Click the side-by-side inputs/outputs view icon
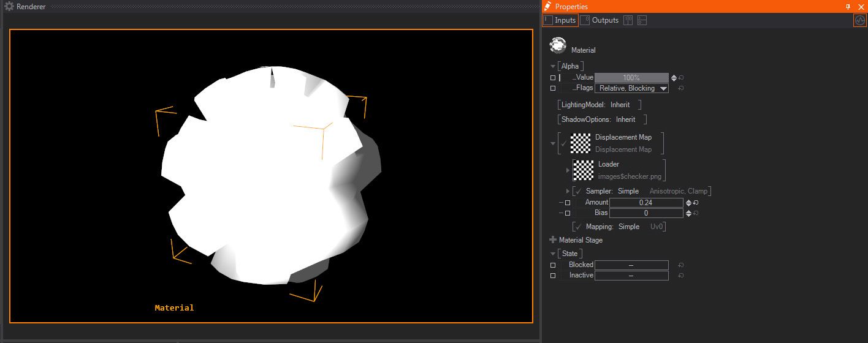This screenshot has width=868, height=343. pyautogui.click(x=628, y=20)
